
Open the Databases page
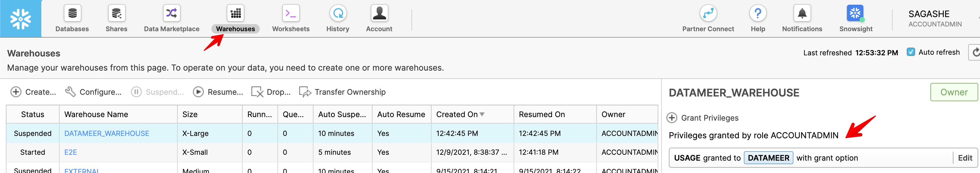coord(72,19)
